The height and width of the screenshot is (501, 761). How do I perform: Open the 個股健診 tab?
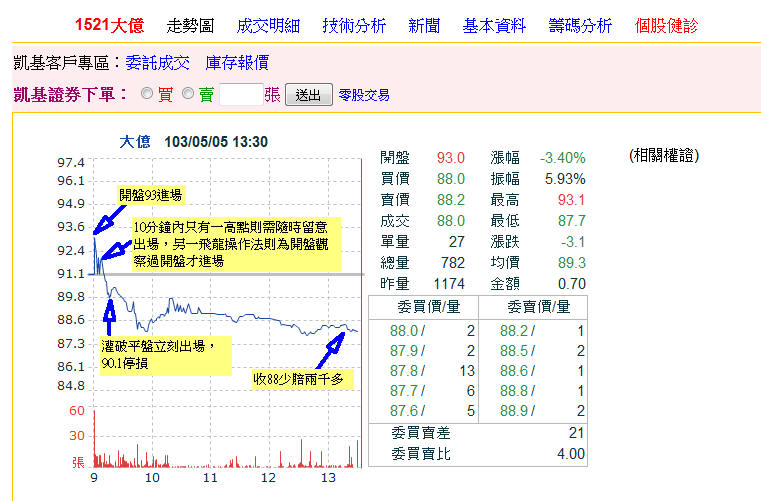(x=667, y=26)
